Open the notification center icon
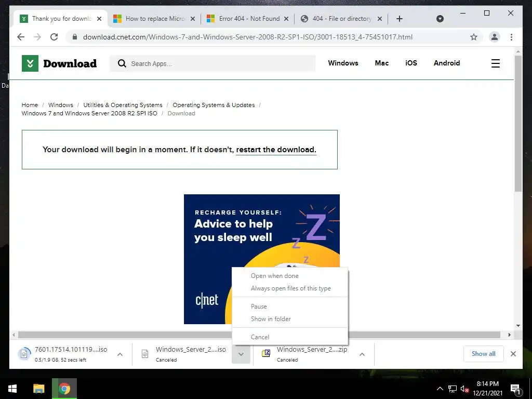 515,389
